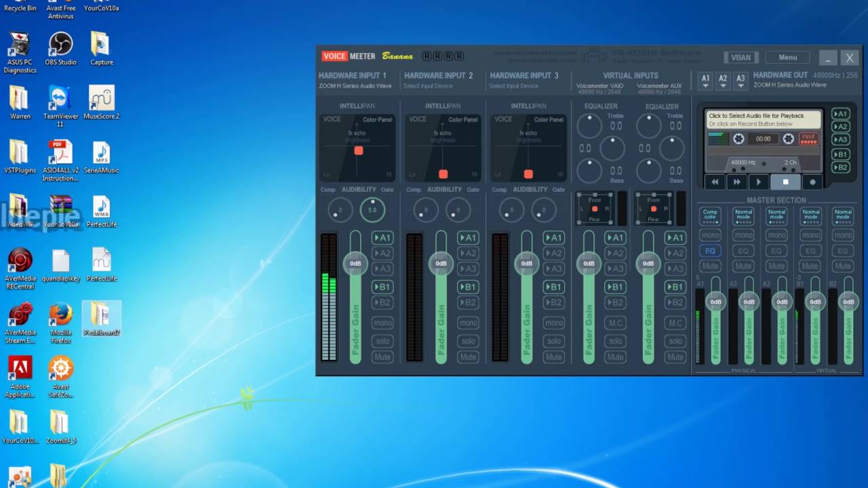Click Voicemeeter VAIO Bass EQ knob
Image resolution: width=868 pixels, height=488 pixels.
click(x=589, y=171)
